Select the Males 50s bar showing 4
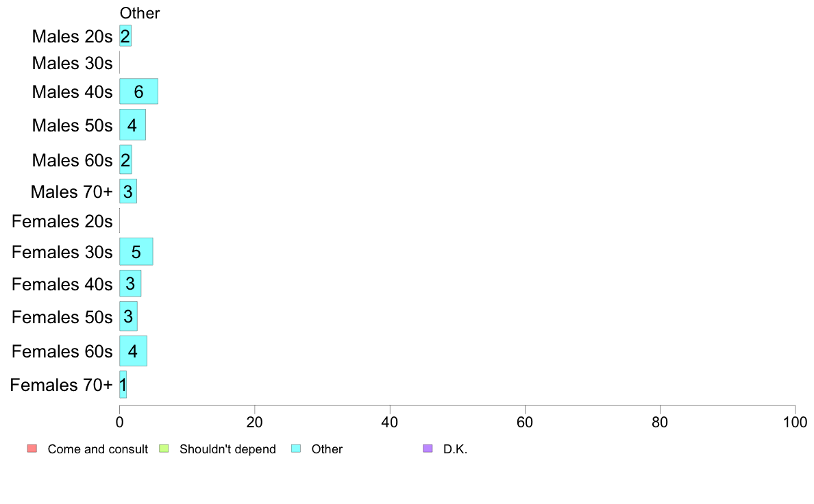 132,125
